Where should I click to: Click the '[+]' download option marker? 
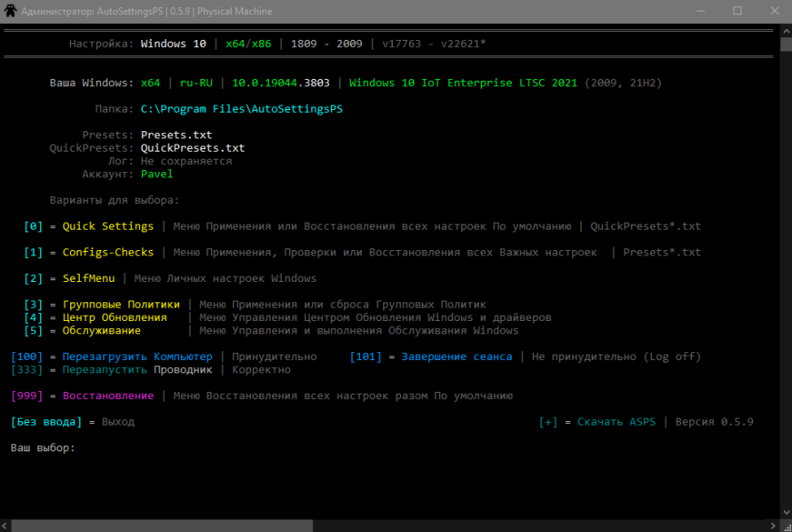point(548,422)
